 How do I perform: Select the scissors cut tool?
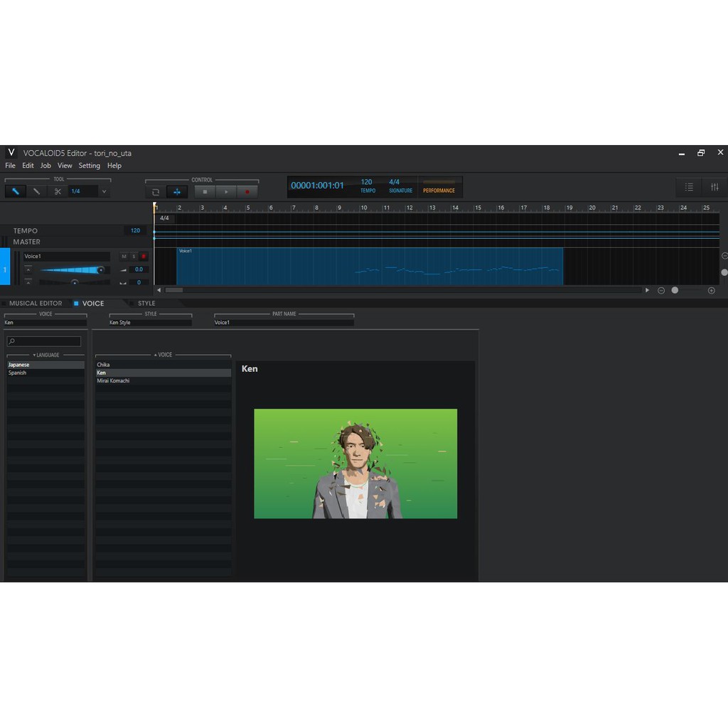pyautogui.click(x=58, y=191)
